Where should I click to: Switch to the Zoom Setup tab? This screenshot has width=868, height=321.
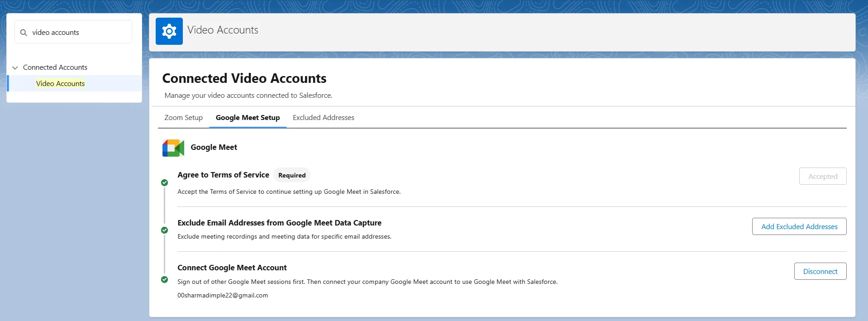point(183,118)
